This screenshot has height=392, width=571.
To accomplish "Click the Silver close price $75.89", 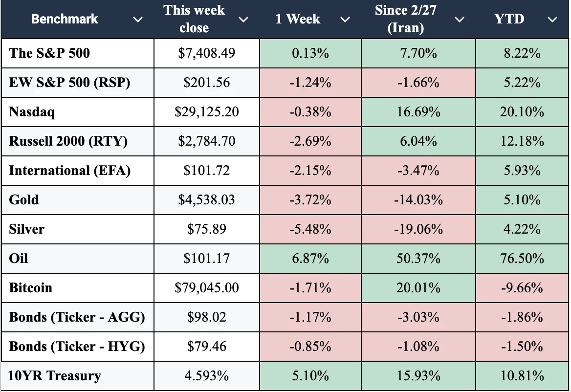I will point(206,229).
